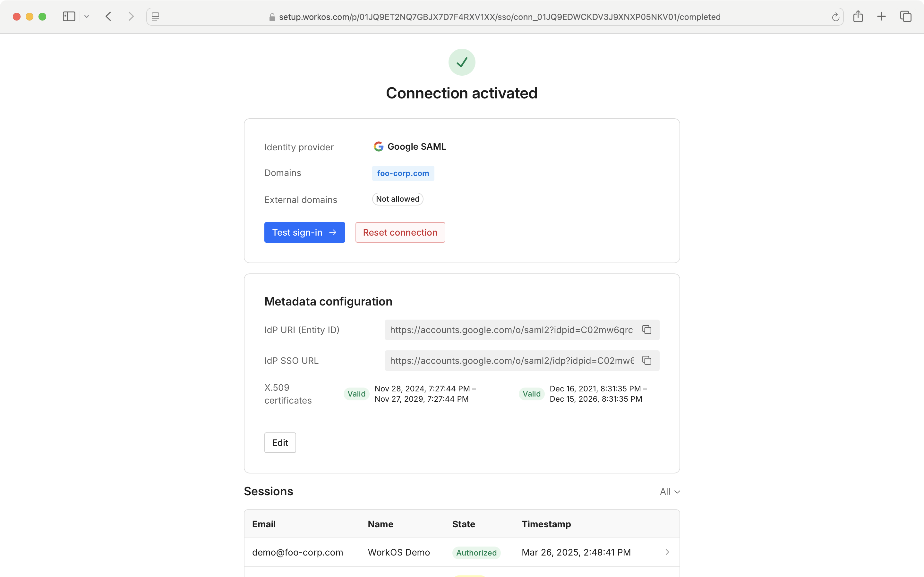Viewport: 924px width, 577px height.
Task: Go back to the previous page
Action: click(108, 16)
